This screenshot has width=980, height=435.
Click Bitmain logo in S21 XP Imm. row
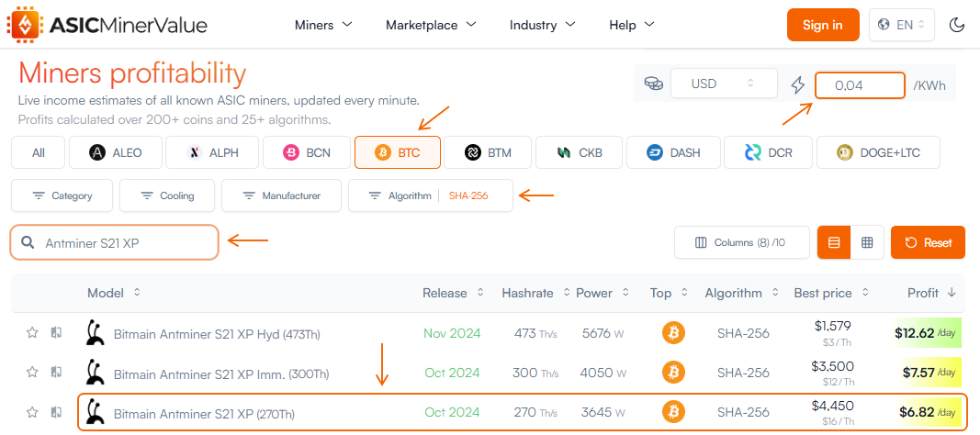(x=95, y=372)
